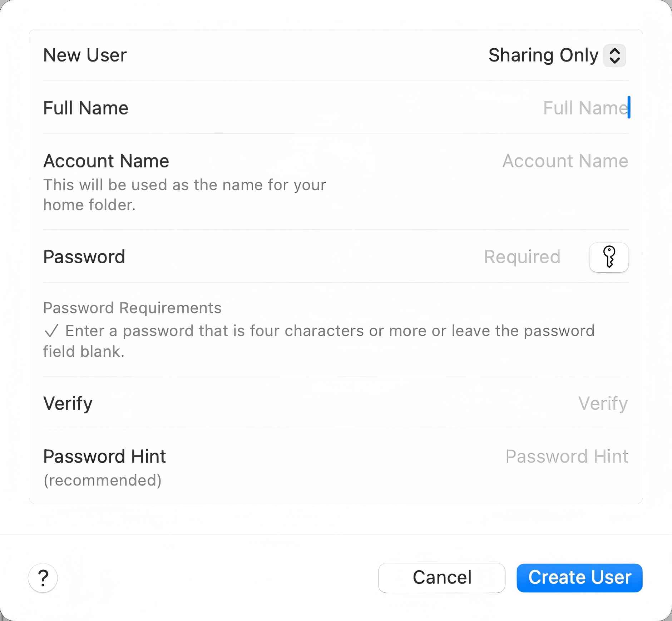
Task: Click the Password Requirements heading
Action: tap(132, 308)
